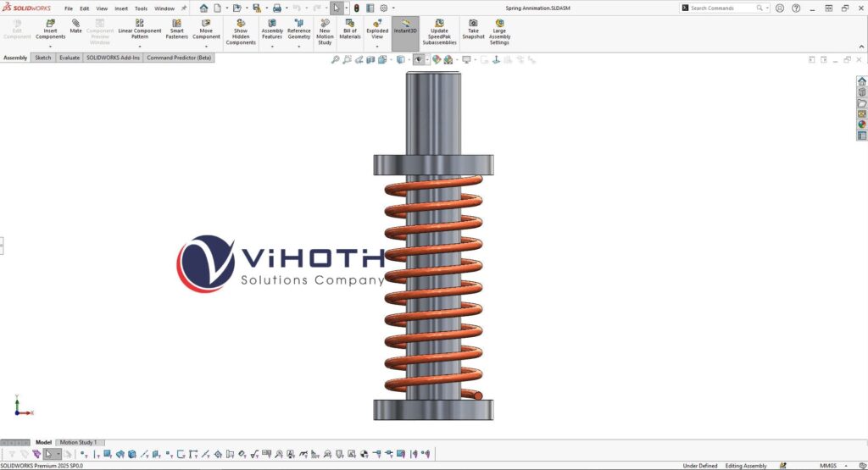868x470 pixels.
Task: Switch to Motion Study 1 tab
Action: 78,442
